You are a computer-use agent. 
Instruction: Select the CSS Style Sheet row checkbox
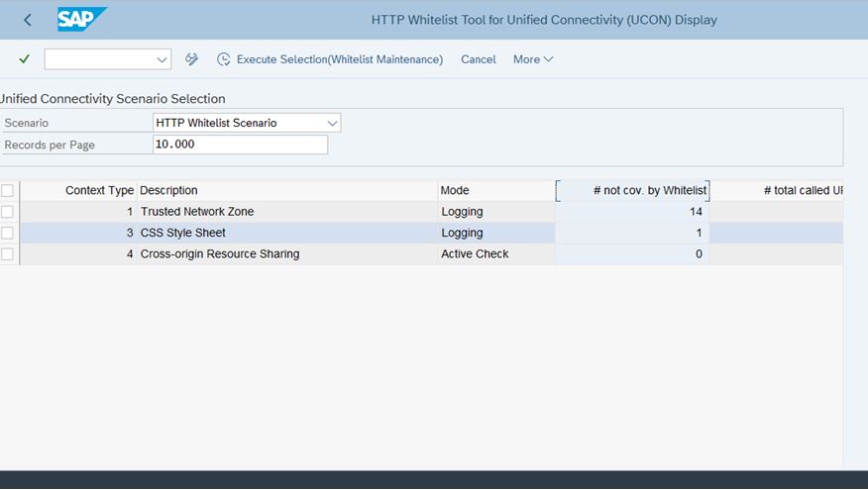(x=7, y=233)
